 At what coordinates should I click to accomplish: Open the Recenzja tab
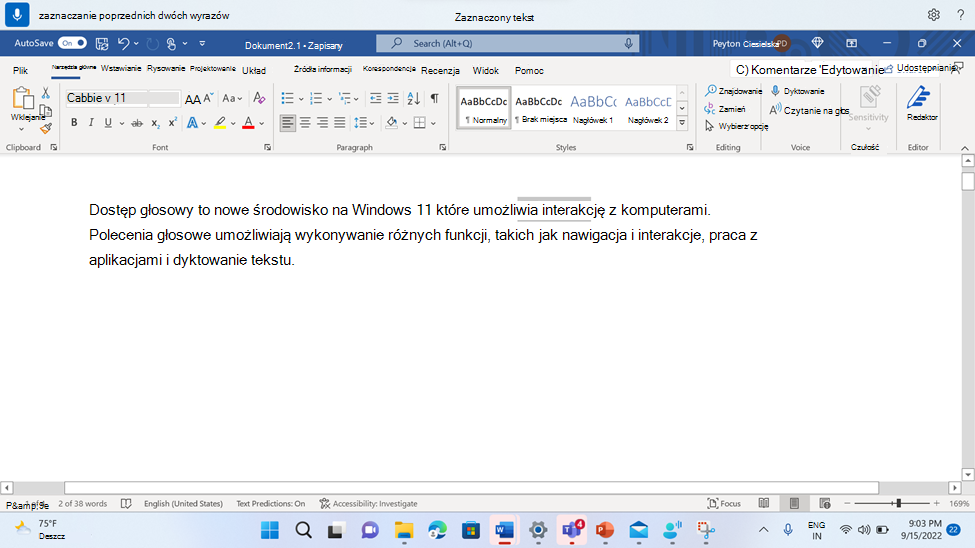pos(440,70)
